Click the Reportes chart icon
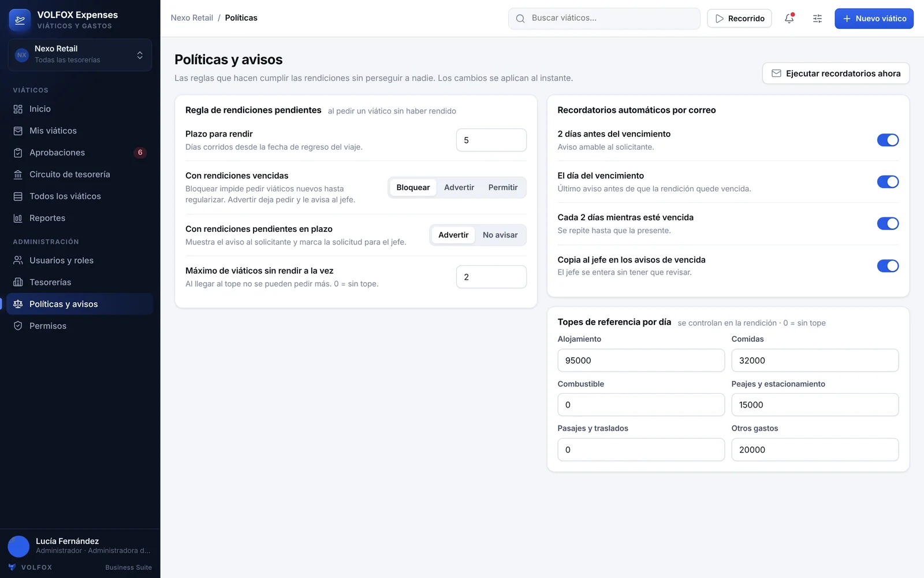The width and height of the screenshot is (924, 578). click(x=18, y=218)
